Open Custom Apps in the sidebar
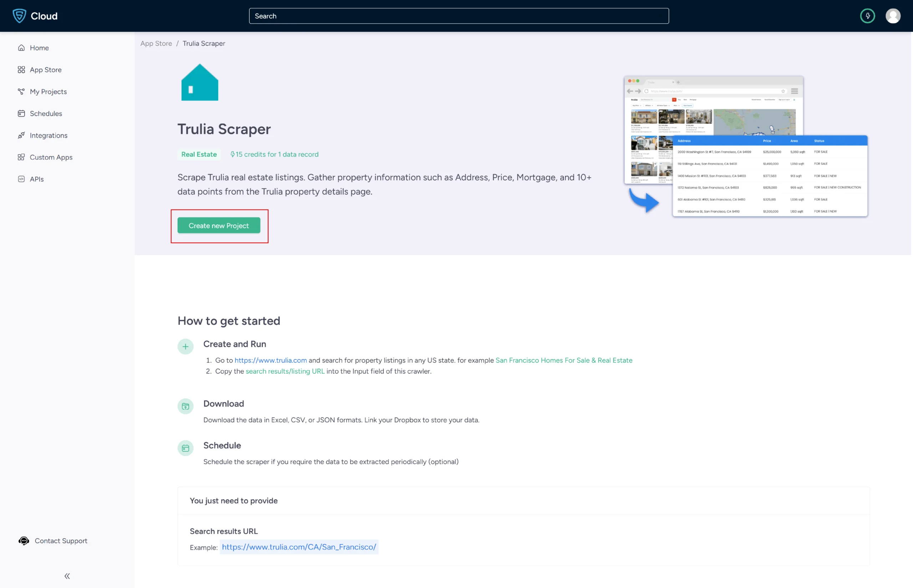This screenshot has height=588, width=913. 51,157
